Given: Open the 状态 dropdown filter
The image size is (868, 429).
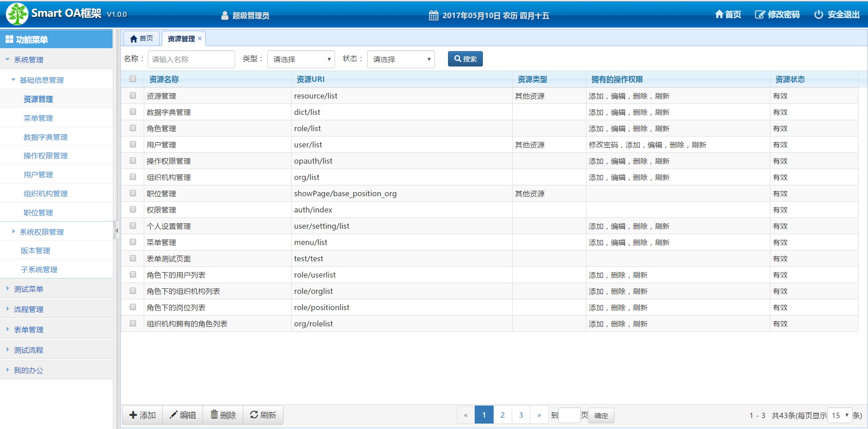Looking at the screenshot, I should pos(401,59).
